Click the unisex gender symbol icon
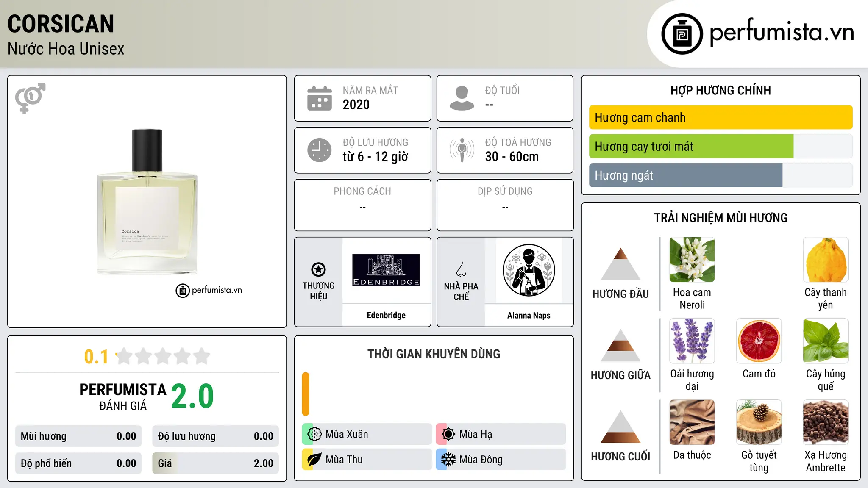Image resolution: width=868 pixels, height=488 pixels. tap(30, 98)
